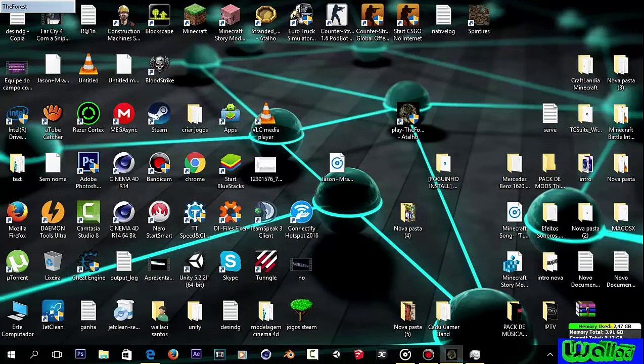Launch the Minecraft grass block shortcut

(x=195, y=20)
